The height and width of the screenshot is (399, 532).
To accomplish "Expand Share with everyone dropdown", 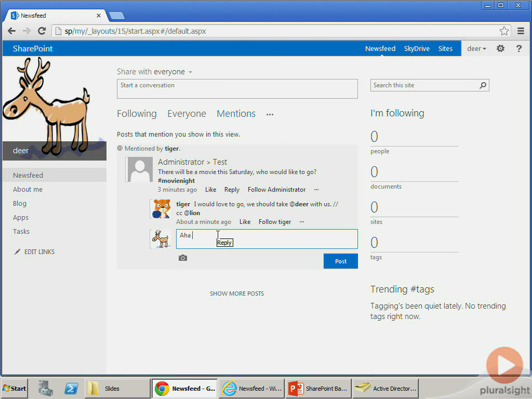I will coord(190,72).
